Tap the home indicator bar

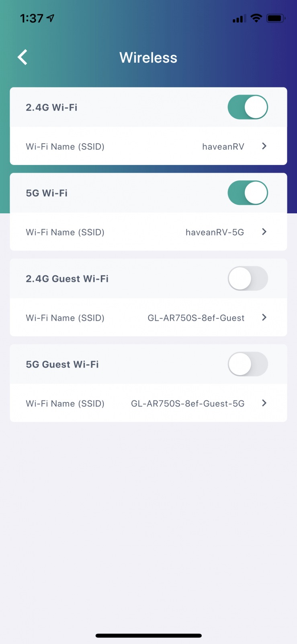pos(148,636)
